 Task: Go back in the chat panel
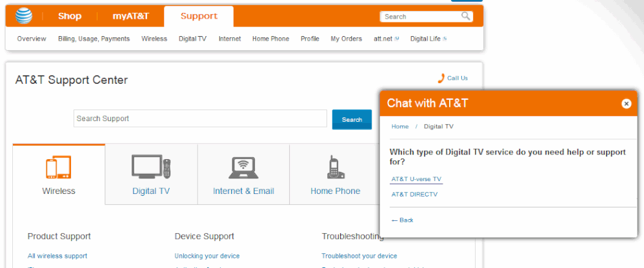403,220
